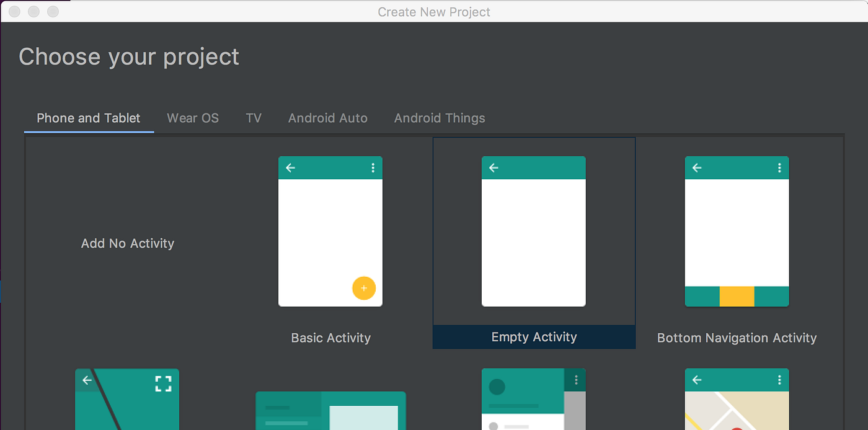868x430 pixels.
Task: Close the Create New Project window
Action: pos(15,12)
